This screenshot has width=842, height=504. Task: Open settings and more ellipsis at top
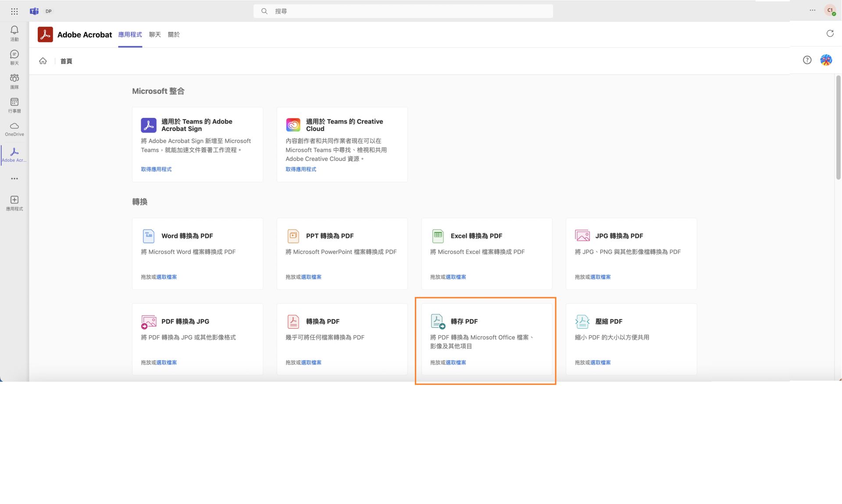tap(812, 11)
